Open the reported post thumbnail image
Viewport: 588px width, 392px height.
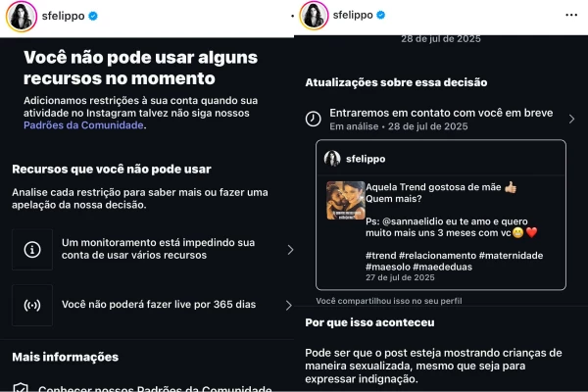point(345,200)
